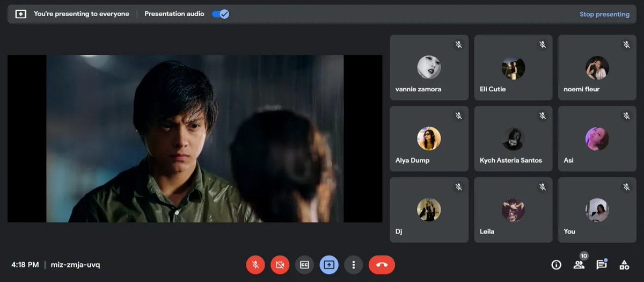Unmute the microphone button
Viewport: 644px width, 282px height.
point(255,265)
